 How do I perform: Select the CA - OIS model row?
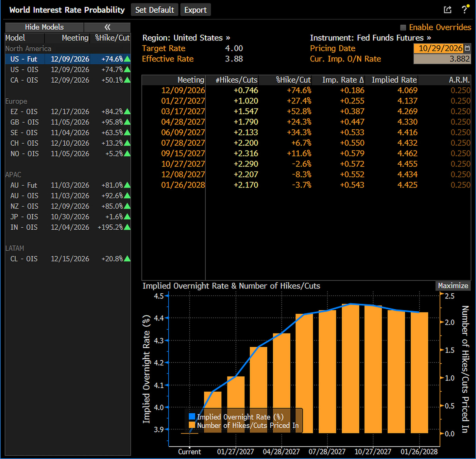(68, 80)
